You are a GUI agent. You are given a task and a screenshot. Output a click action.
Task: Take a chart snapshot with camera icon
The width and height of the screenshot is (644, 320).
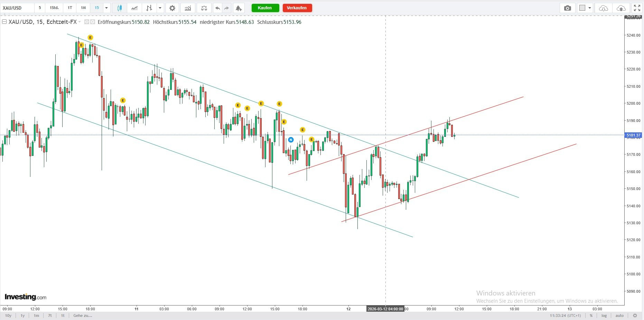point(567,8)
